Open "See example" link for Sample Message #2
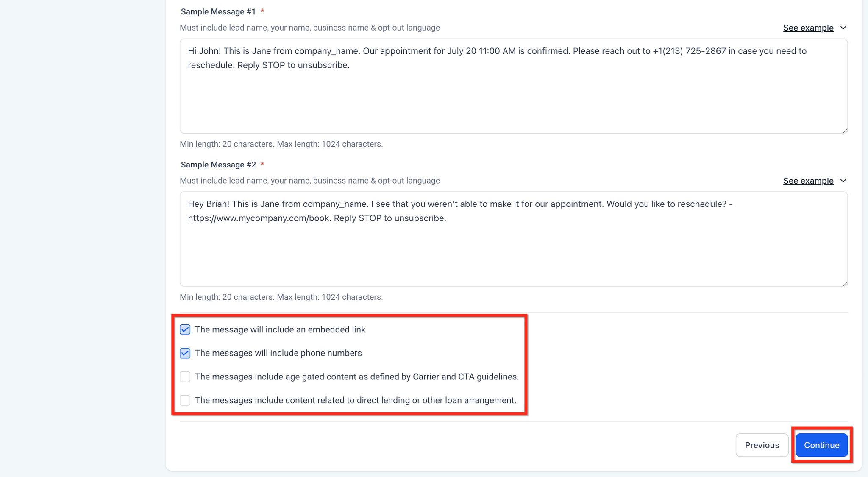Viewport: 868px width, 477px height. [808, 181]
